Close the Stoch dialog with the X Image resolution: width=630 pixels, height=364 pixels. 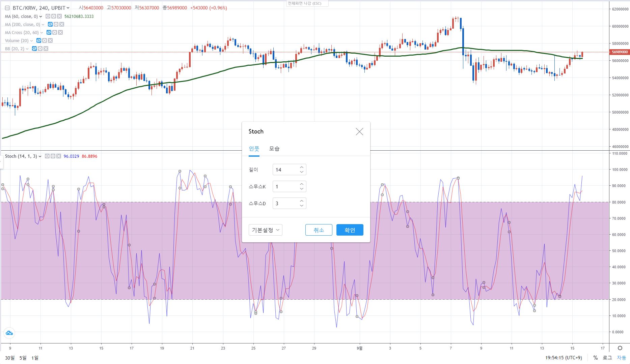(x=359, y=132)
